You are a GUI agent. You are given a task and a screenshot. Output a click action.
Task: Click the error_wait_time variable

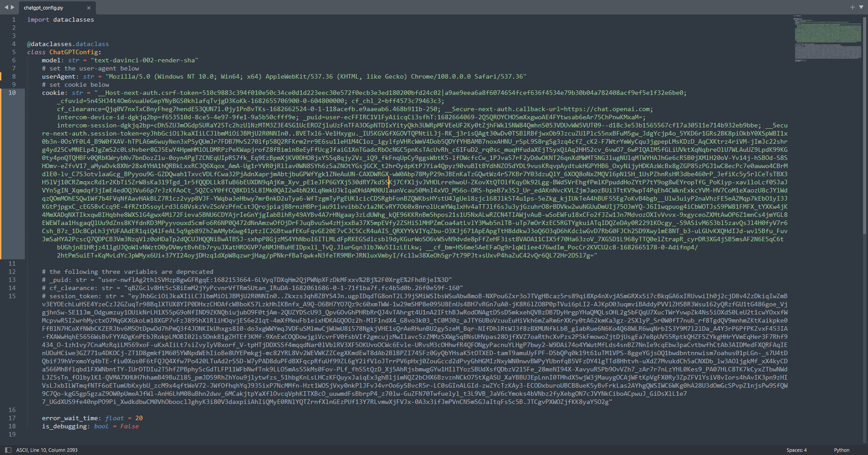click(70, 418)
